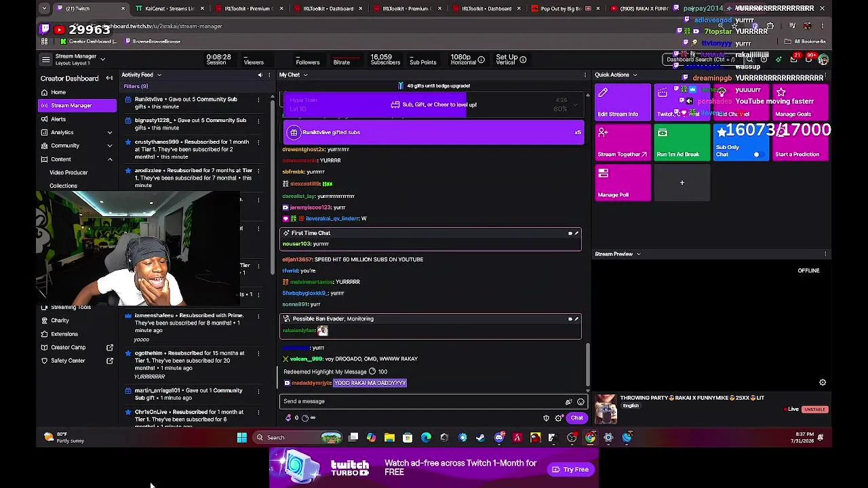Mute Activity Feed sound alerts
Screen dimensions: 868x488
(260, 75)
